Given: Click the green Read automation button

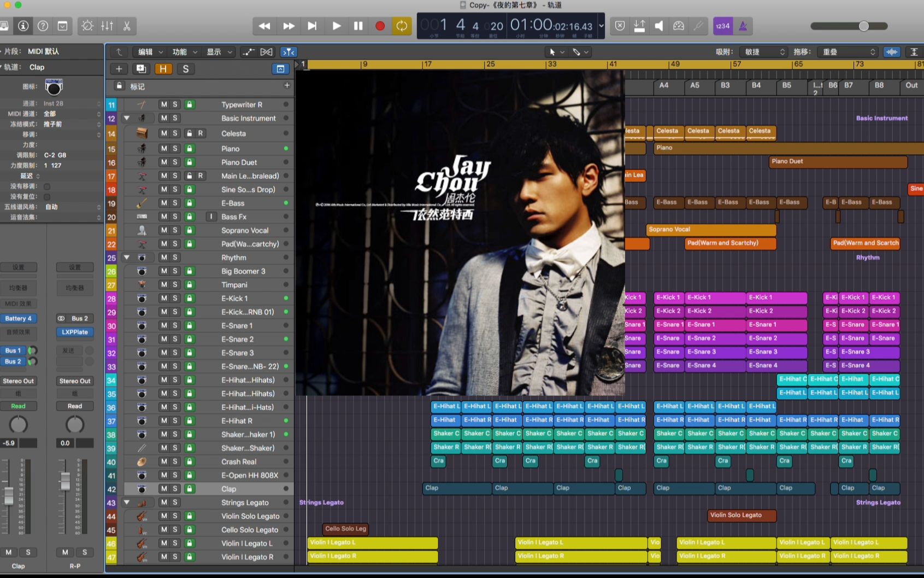Looking at the screenshot, I should (x=19, y=406).
